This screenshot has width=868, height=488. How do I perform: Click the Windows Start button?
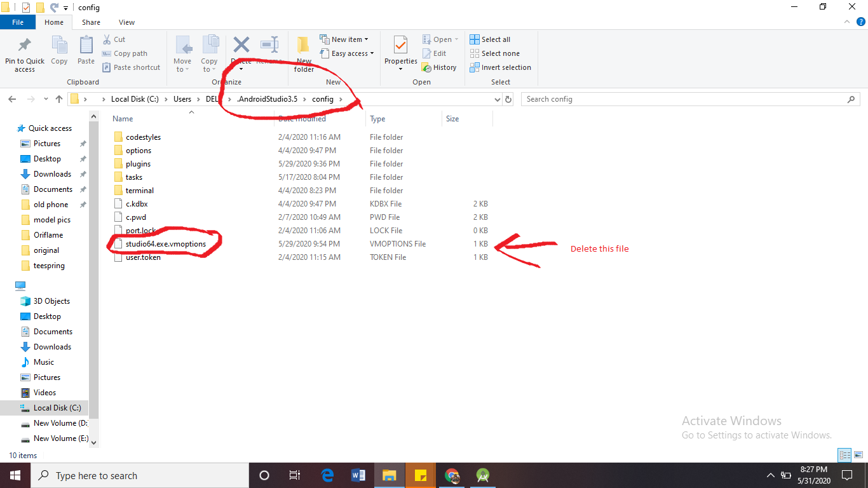(x=15, y=475)
